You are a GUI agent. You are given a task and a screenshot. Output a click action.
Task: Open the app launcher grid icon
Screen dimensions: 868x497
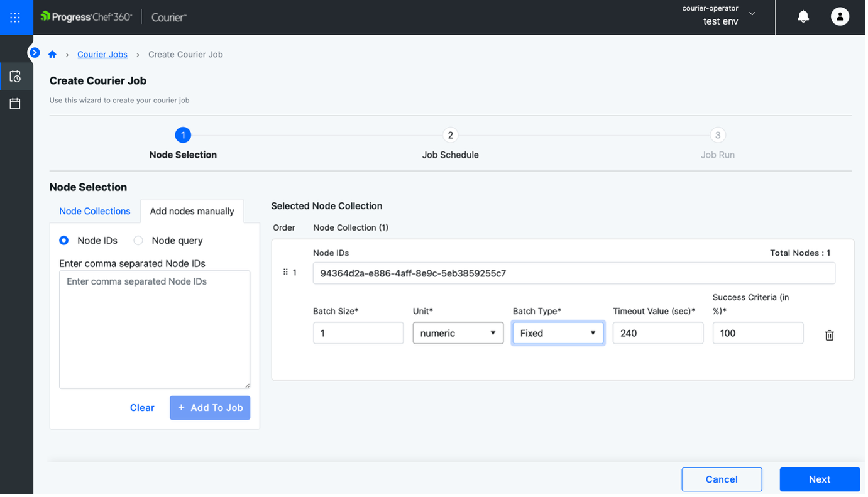click(x=16, y=18)
